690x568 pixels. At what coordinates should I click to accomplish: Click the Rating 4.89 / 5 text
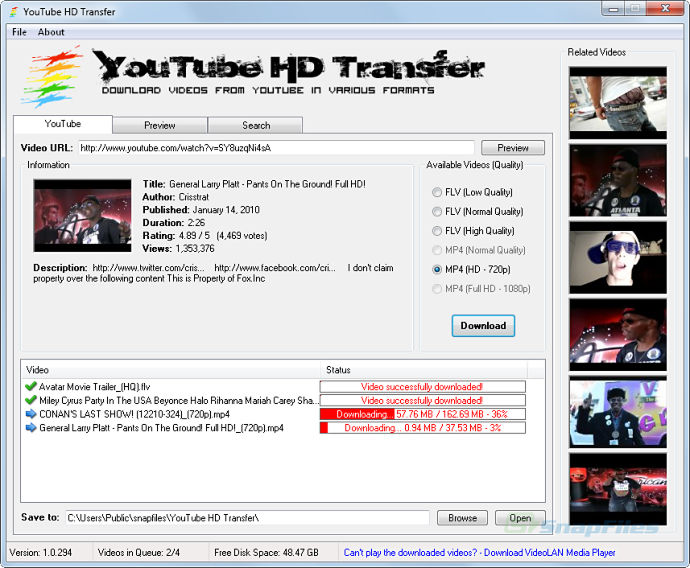click(x=205, y=236)
